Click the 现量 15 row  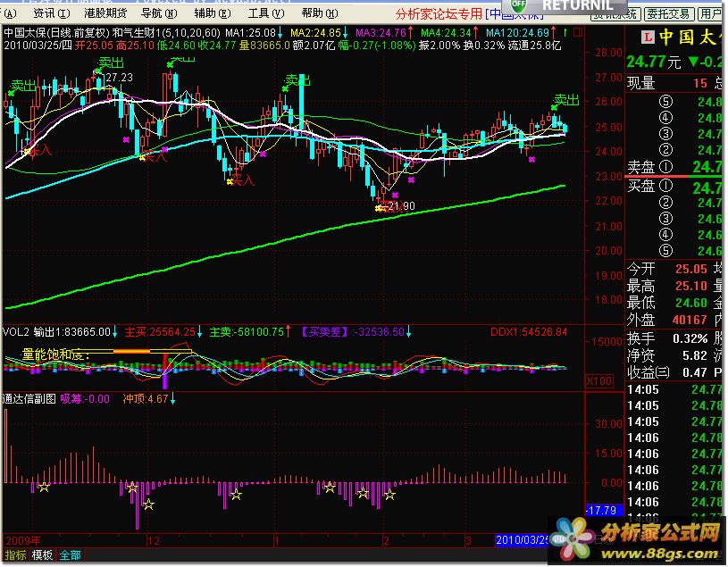[667, 83]
